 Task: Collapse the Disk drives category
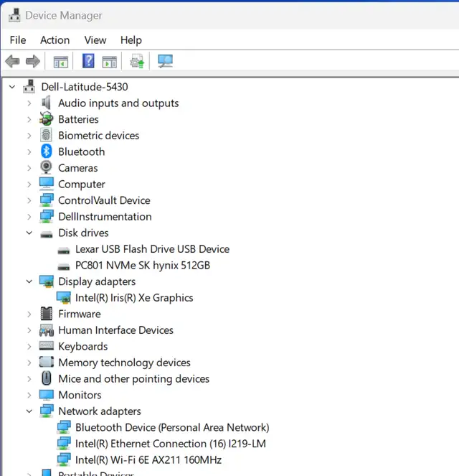[29, 233]
